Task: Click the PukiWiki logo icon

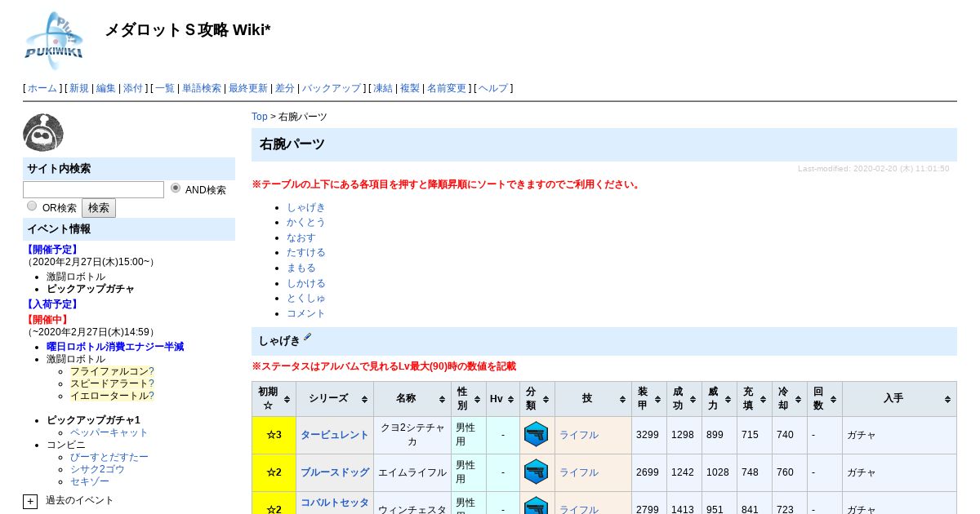Action: point(54,40)
